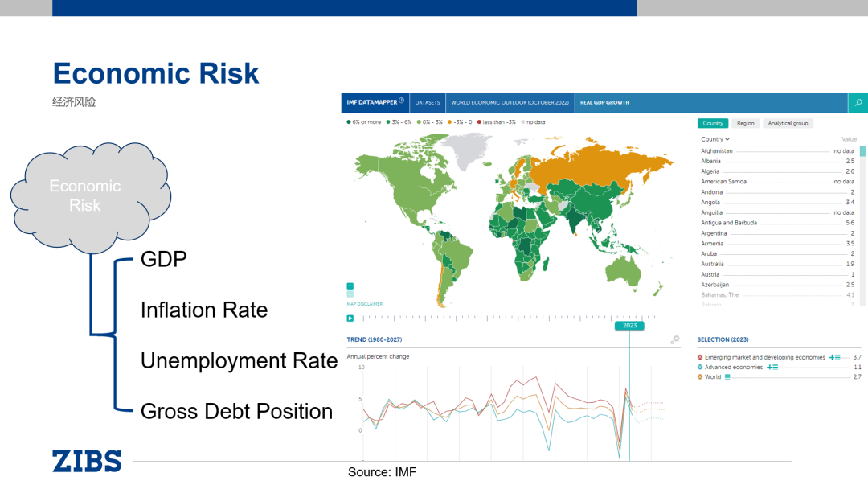Select Albania in the country list
Viewport: 868px width, 489px height.
pyautogui.click(x=777, y=161)
